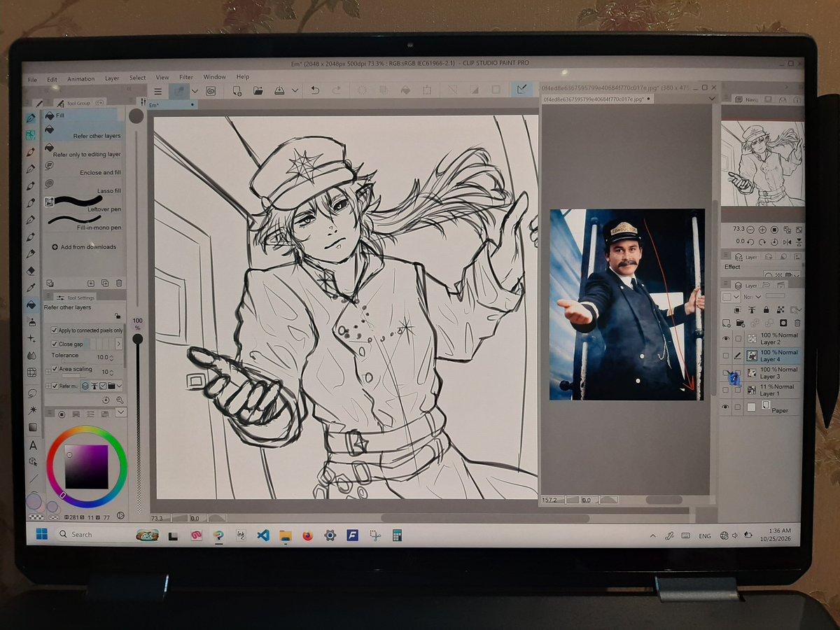840x630 pixels.
Task: Click the vertical opacity slider handle at 100%
Action: coord(138,339)
